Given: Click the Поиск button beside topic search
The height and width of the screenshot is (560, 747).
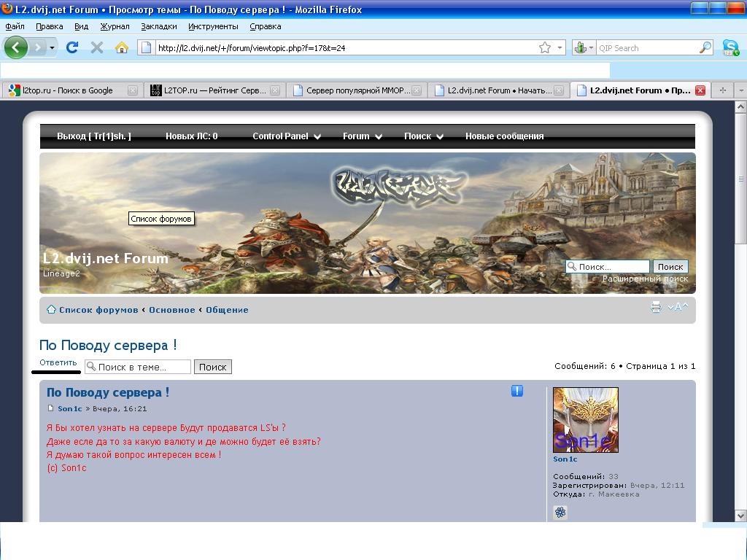Looking at the screenshot, I should pyautogui.click(x=212, y=367).
